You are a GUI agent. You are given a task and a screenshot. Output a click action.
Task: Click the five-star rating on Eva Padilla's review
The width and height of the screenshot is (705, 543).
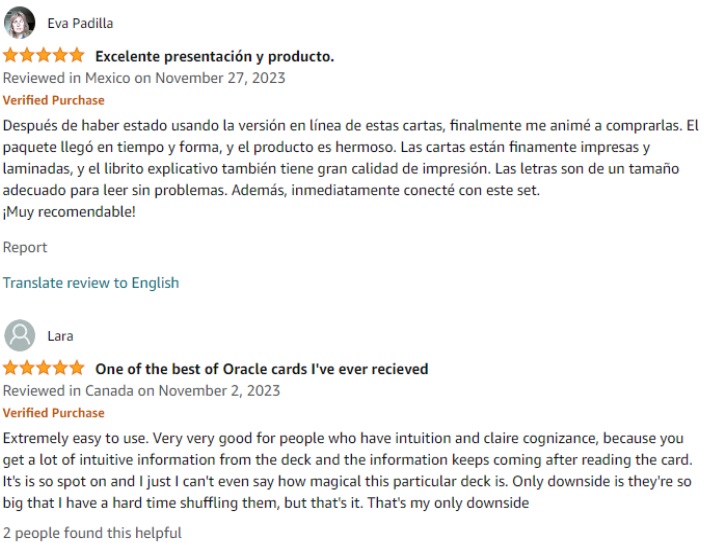44,56
